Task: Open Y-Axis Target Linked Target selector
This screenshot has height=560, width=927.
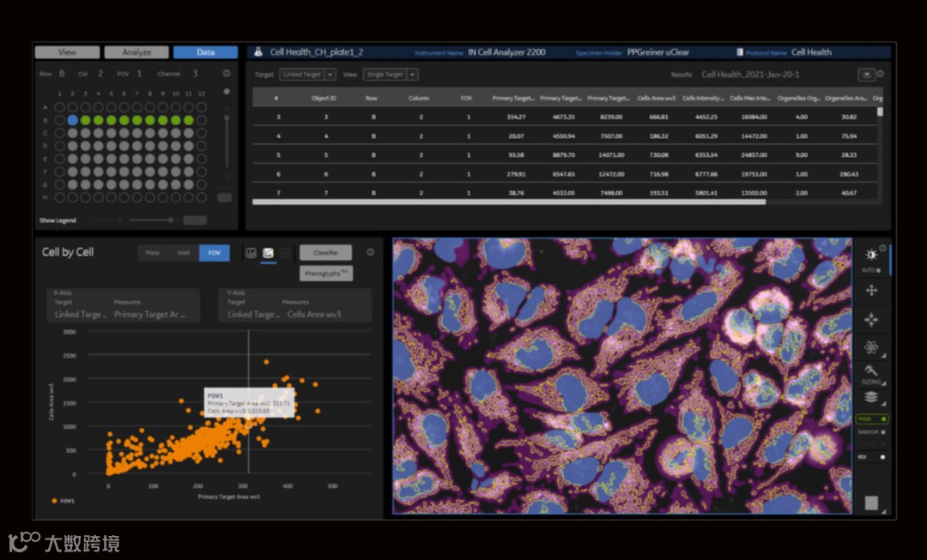Action: (x=253, y=314)
